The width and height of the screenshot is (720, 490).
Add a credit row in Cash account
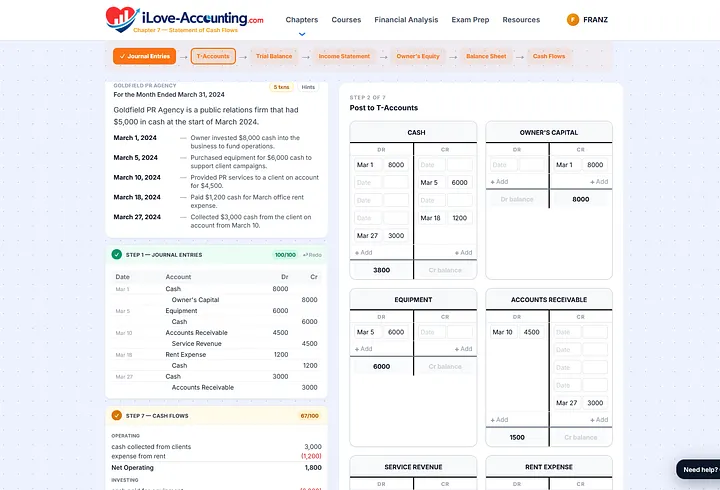pyautogui.click(x=463, y=253)
